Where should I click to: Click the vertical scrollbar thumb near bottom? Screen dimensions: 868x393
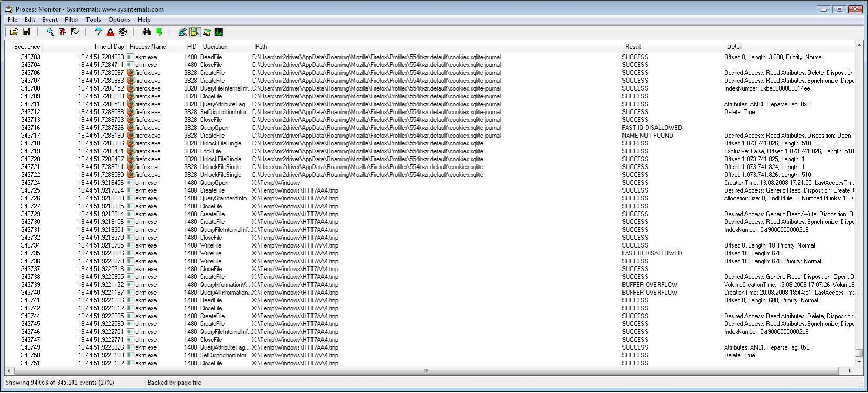tap(859, 353)
